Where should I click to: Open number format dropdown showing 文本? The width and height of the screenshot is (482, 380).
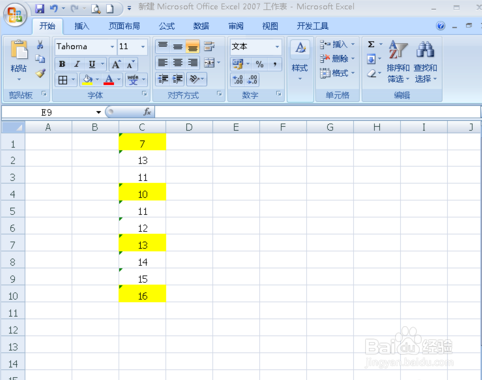[x=277, y=47]
